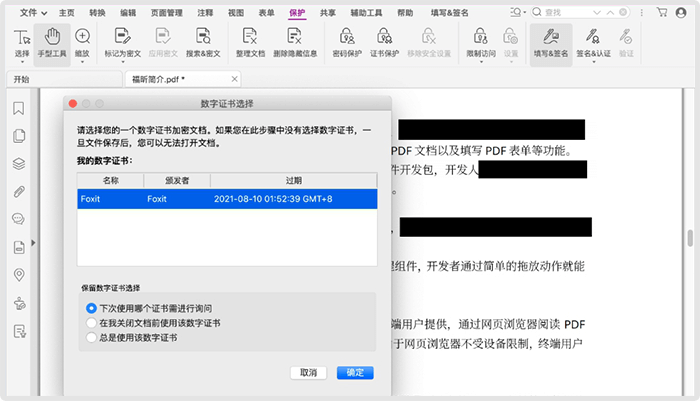This screenshot has width=700, height=401.
Task: Switch to the 页面管理 ribbon tab
Action: click(167, 13)
